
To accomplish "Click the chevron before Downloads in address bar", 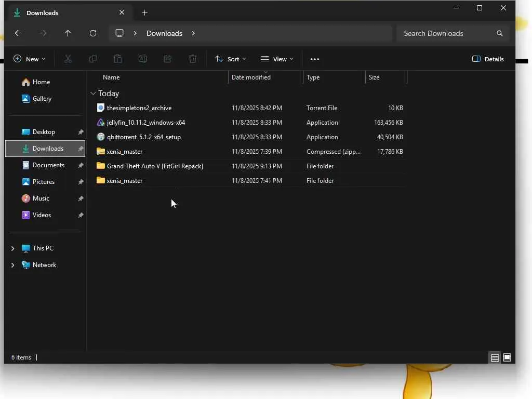I will pyautogui.click(x=135, y=33).
